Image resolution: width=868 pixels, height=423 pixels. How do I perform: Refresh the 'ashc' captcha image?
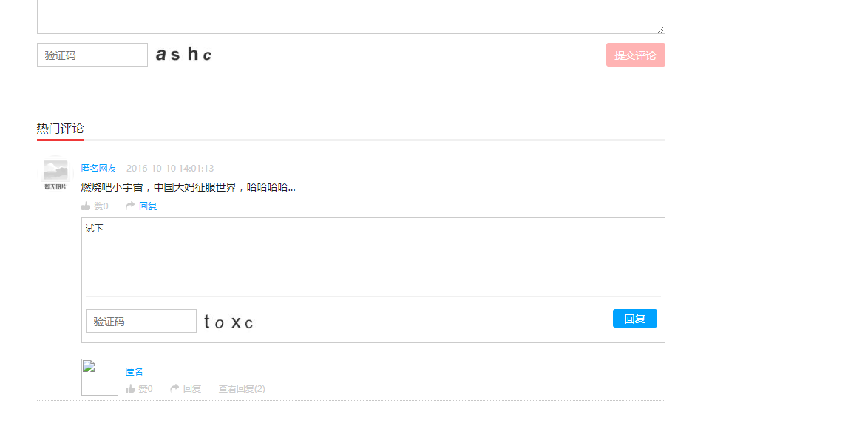click(184, 54)
